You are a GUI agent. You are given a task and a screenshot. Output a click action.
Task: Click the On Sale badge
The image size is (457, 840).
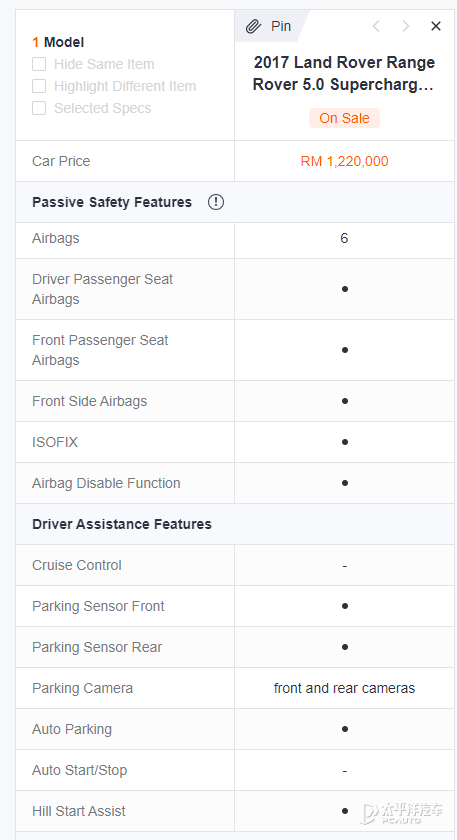pyautogui.click(x=344, y=118)
